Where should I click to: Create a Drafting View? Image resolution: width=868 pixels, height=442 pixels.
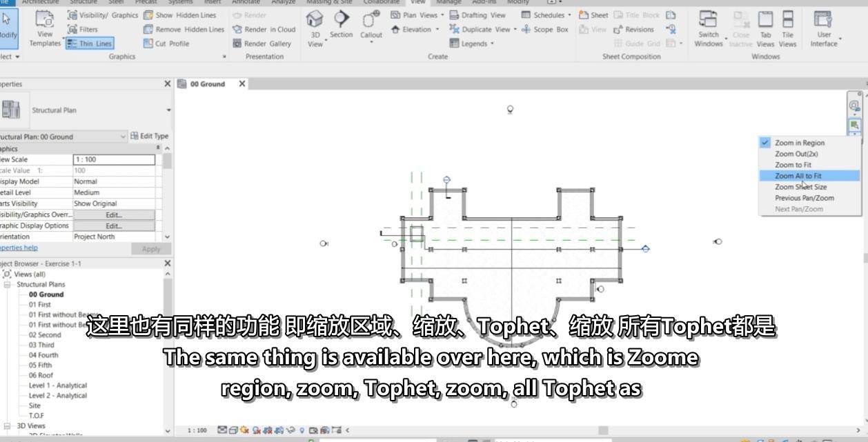point(477,15)
